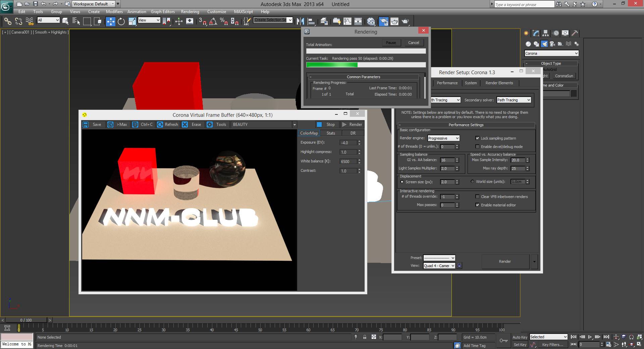The width and height of the screenshot is (644, 349).
Task: Select the Select and Link tool
Action: coord(7,21)
